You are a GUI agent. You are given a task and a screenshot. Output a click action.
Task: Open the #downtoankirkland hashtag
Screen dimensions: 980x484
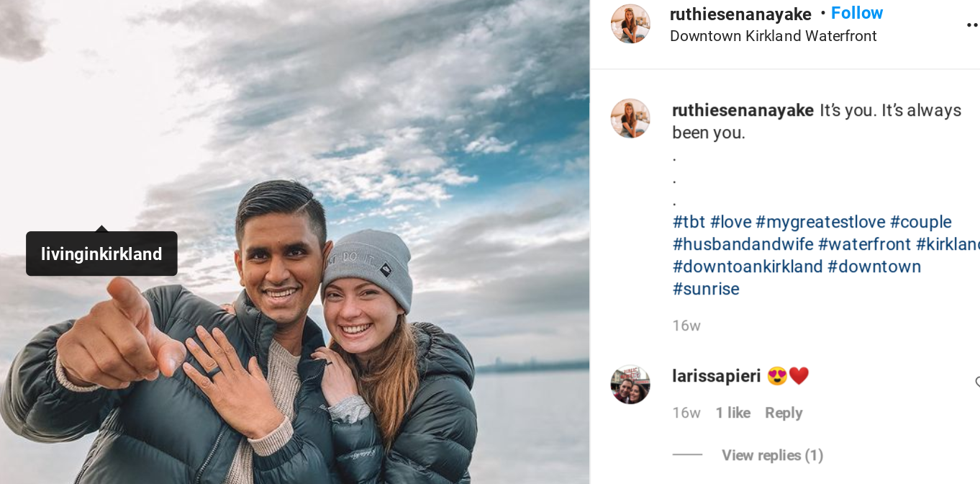(x=748, y=266)
